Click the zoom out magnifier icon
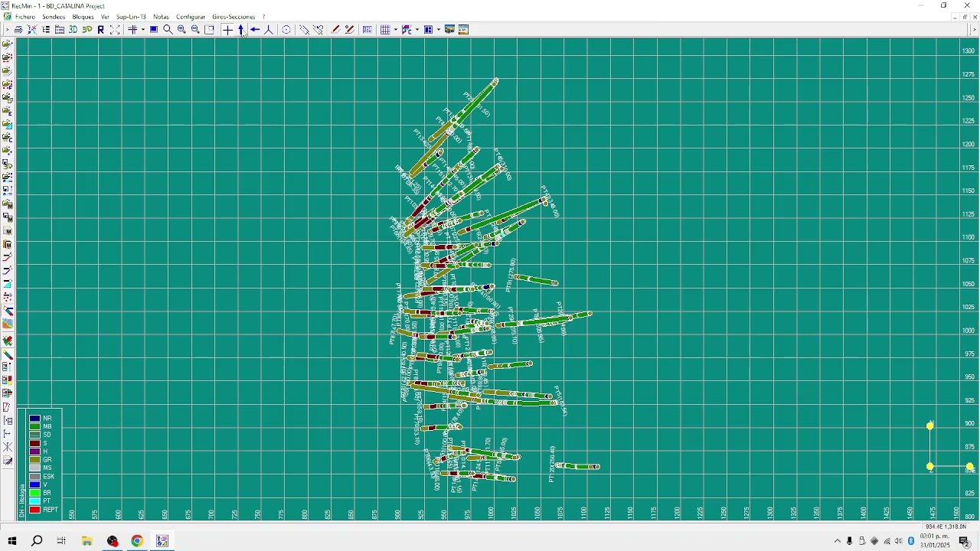The height and width of the screenshot is (551, 980). click(195, 30)
